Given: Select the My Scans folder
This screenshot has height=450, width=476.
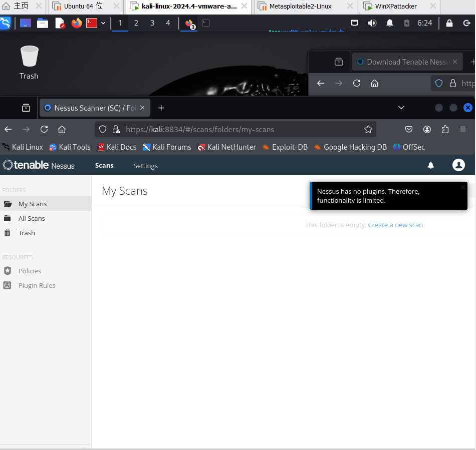Looking at the screenshot, I should pyautogui.click(x=46, y=204).
